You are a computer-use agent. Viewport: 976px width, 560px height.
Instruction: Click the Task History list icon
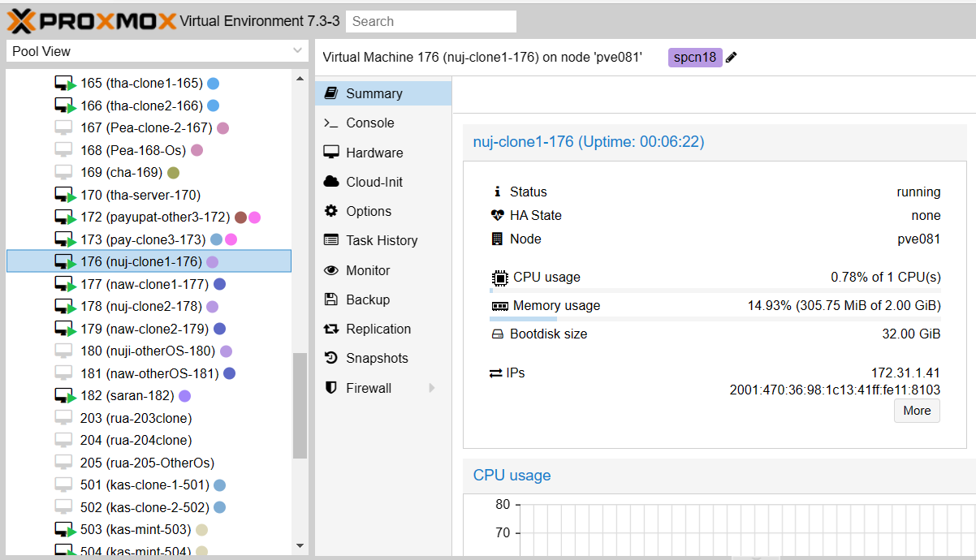pyautogui.click(x=330, y=240)
